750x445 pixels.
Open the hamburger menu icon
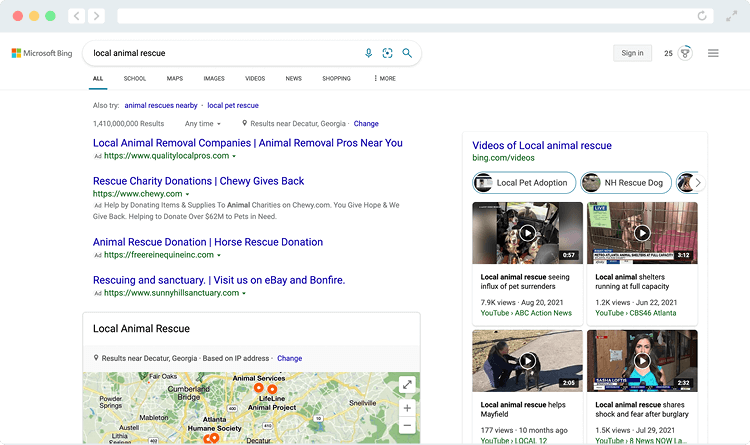coord(713,53)
